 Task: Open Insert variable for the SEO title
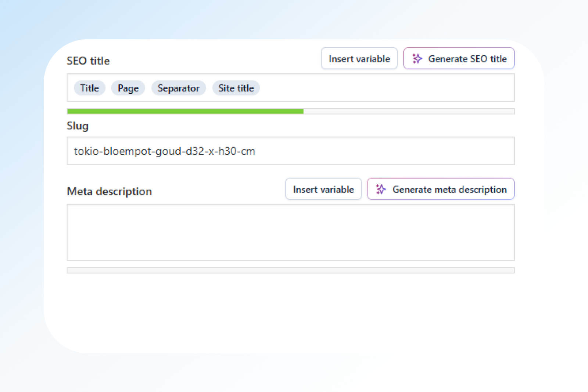[359, 59]
